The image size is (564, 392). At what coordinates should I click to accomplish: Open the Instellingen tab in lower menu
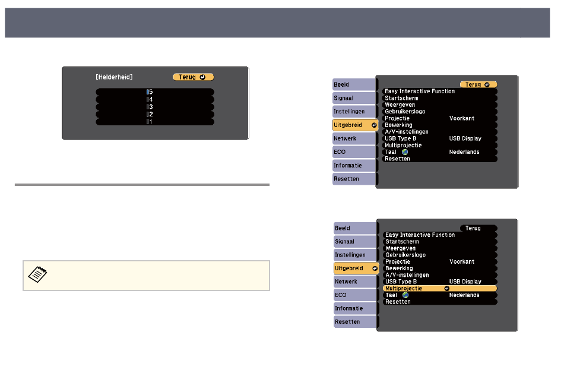point(354,255)
